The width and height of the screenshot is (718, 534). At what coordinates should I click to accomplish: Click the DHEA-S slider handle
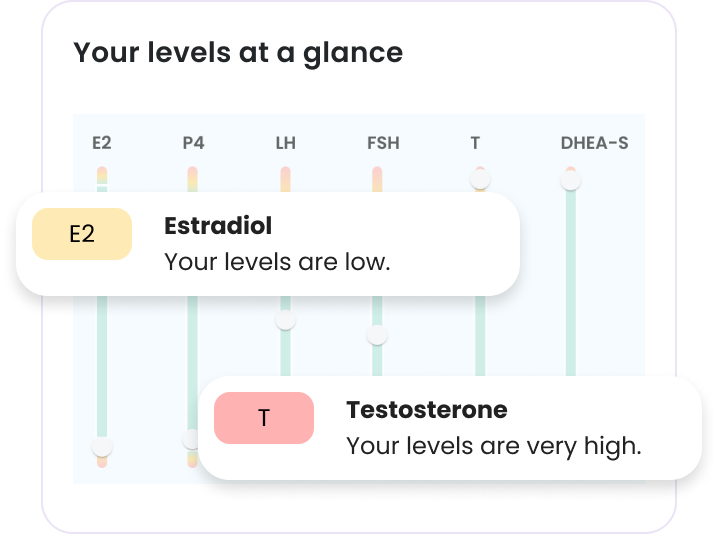click(571, 181)
